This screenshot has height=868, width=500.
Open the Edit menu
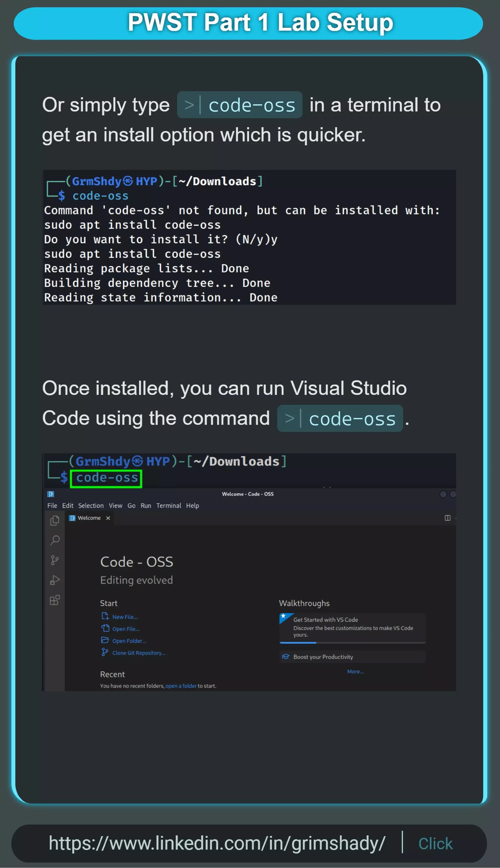pyautogui.click(x=68, y=506)
